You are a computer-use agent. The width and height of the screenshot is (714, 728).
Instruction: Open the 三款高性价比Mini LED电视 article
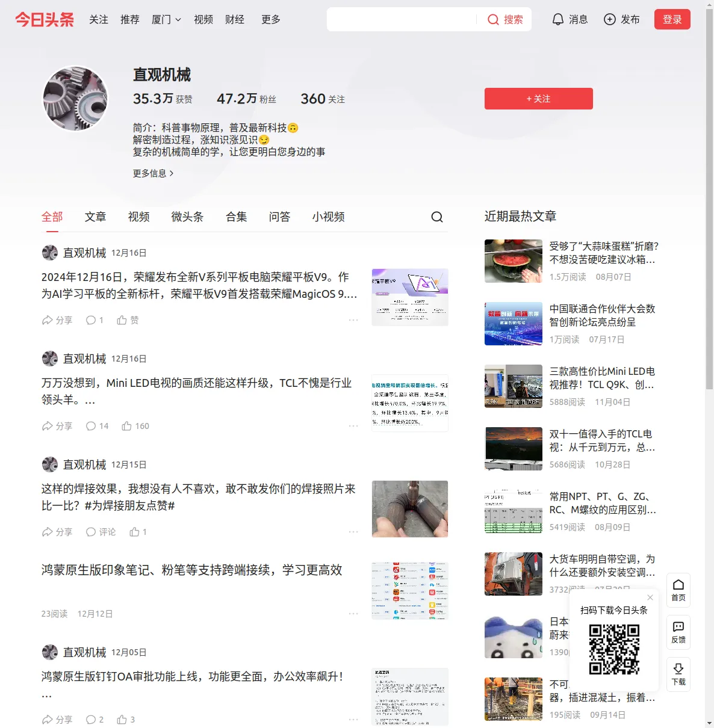(x=603, y=378)
